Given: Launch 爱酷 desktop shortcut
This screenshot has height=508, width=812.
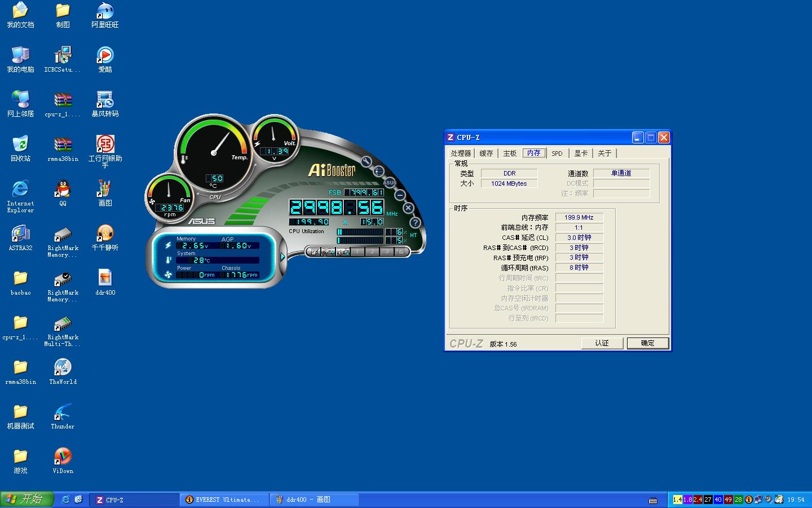Looking at the screenshot, I should [105, 60].
